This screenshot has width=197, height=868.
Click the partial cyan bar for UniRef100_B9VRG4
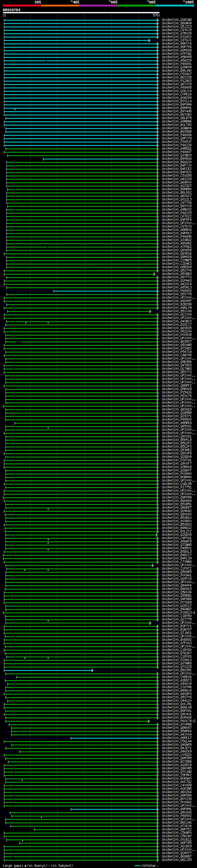(101, 159)
